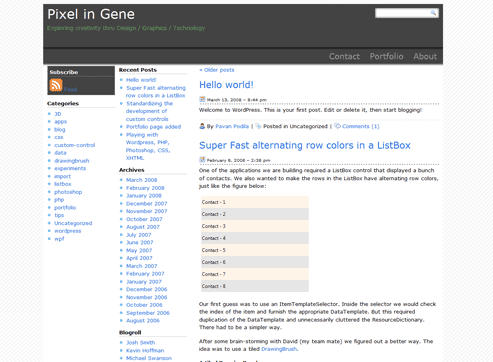Click the comment bubble icon before Comments

click(337, 126)
